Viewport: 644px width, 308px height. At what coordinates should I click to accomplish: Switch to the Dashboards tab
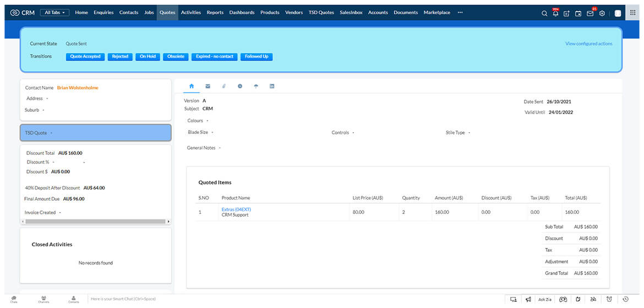[242, 12]
